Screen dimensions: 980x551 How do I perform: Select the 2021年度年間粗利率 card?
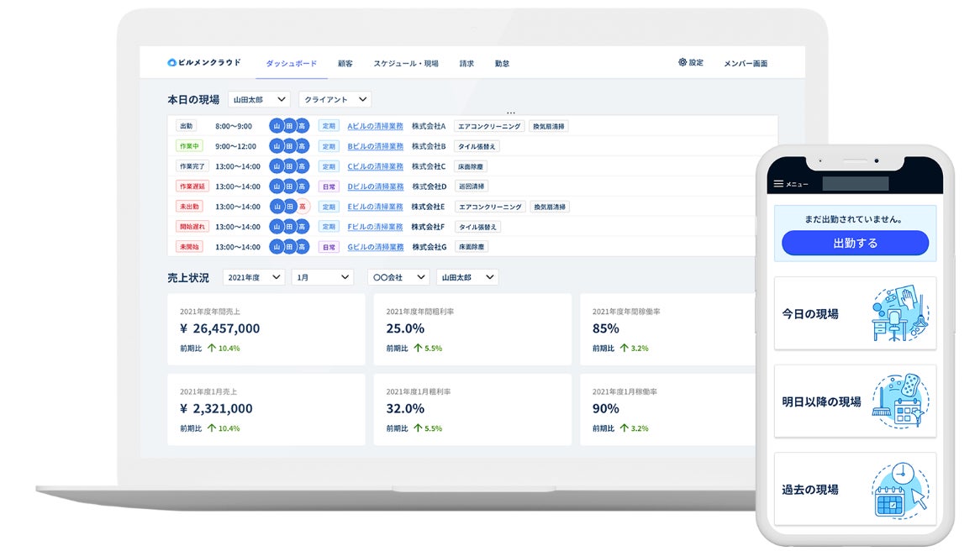coord(472,329)
